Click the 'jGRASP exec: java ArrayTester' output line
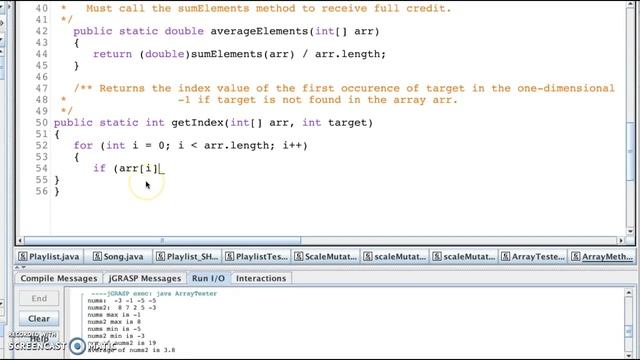This screenshot has height=360, width=640. tap(154, 293)
